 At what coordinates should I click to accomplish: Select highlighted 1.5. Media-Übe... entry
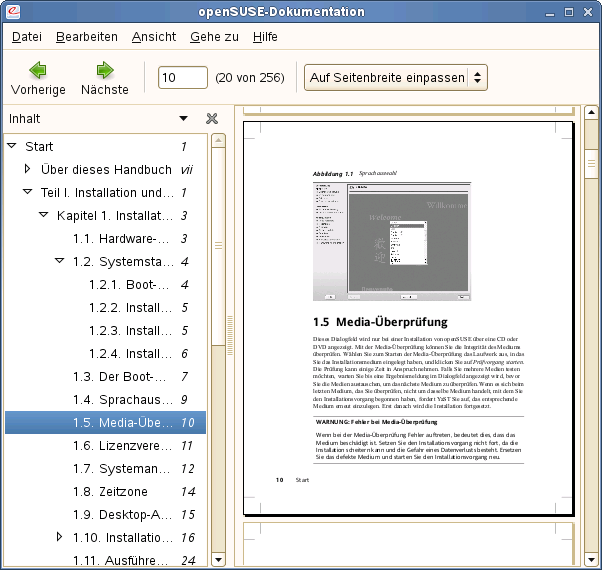click(106, 423)
